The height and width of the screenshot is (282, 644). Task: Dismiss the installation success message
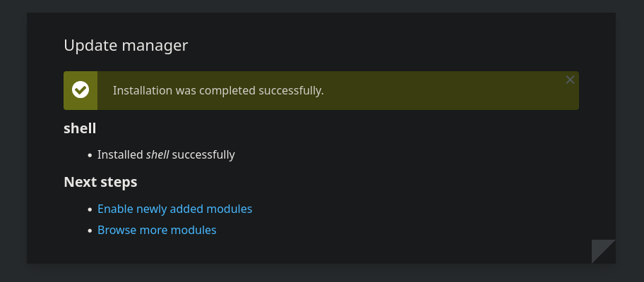point(570,80)
